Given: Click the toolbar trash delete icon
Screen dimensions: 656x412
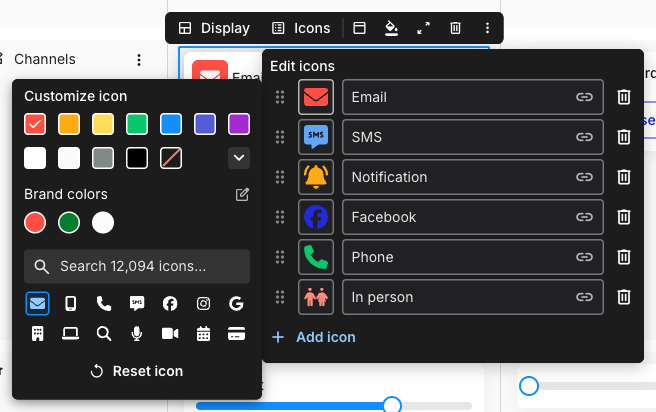Looking at the screenshot, I should point(455,28).
